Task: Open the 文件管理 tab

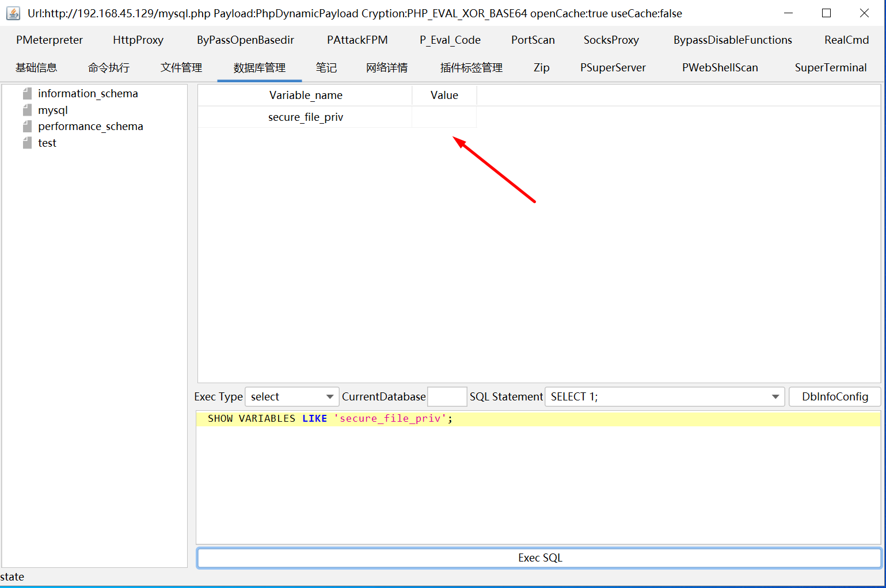Action: pos(181,67)
